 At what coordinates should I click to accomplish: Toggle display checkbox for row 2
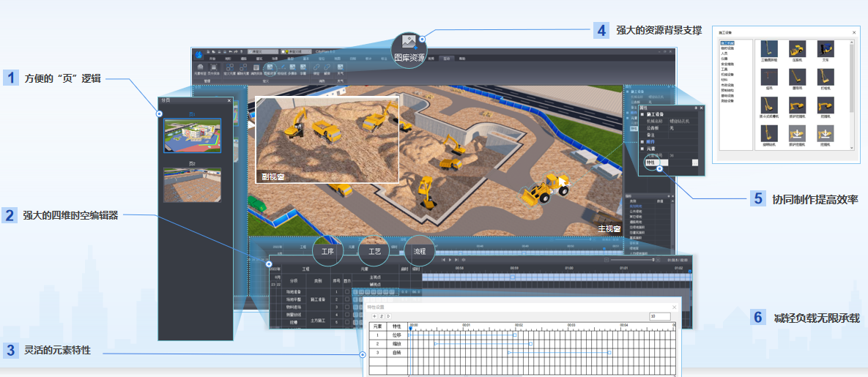(x=347, y=299)
